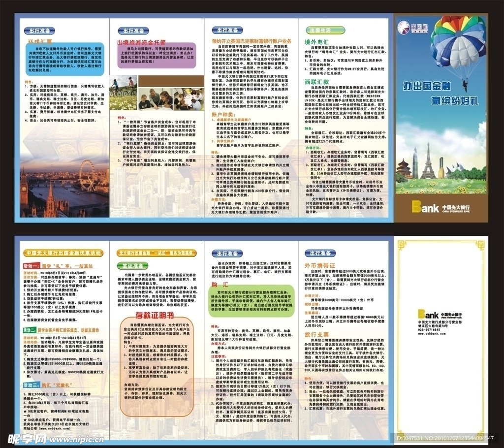Select the 1、卓越留学生及家庭账户 item
Viewport: 504px width, 448px height.
231,120
